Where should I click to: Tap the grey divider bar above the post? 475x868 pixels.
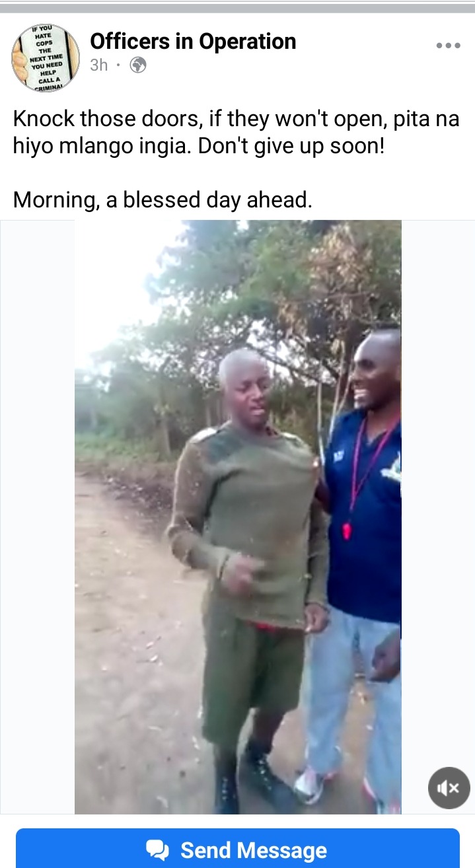[x=237, y=8]
